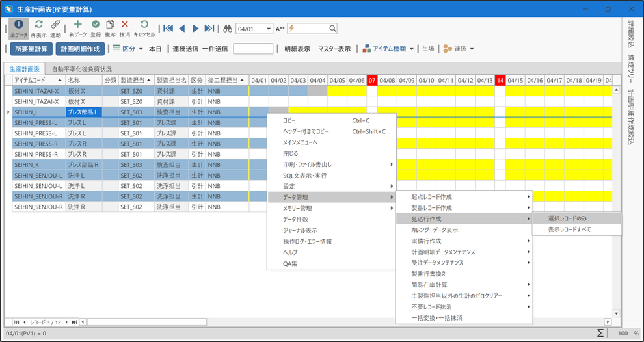Click the input field beside 一件送信
This screenshot has height=342, width=644.
point(253,49)
